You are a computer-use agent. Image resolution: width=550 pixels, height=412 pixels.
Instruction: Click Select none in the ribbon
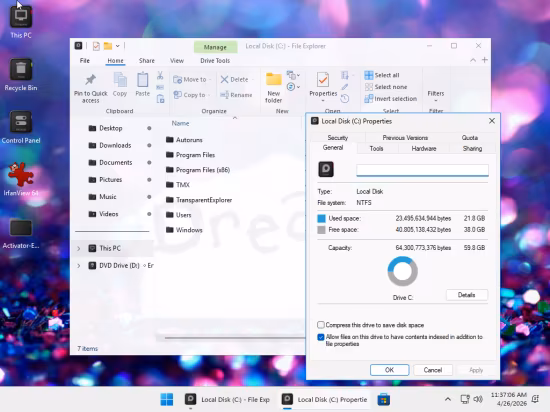(386, 87)
